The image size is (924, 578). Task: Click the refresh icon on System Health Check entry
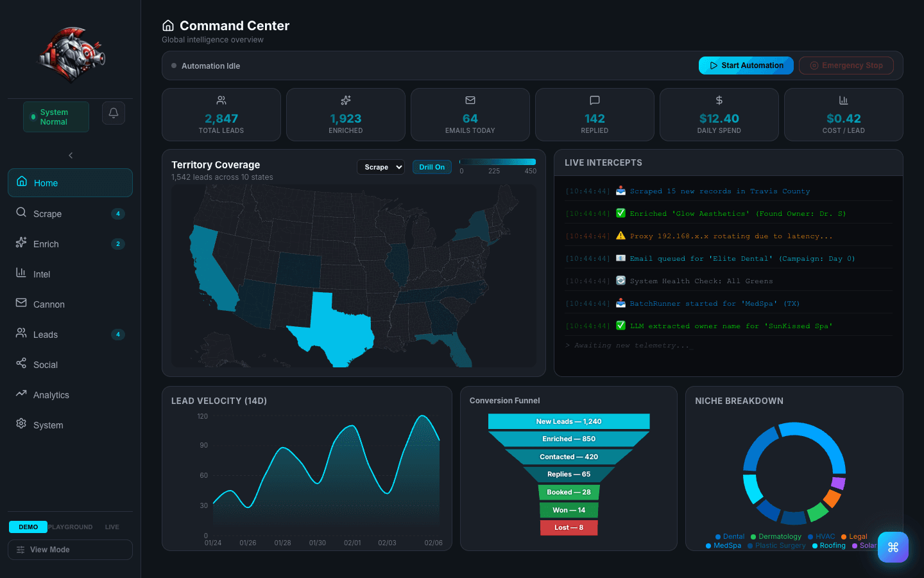pyautogui.click(x=620, y=281)
